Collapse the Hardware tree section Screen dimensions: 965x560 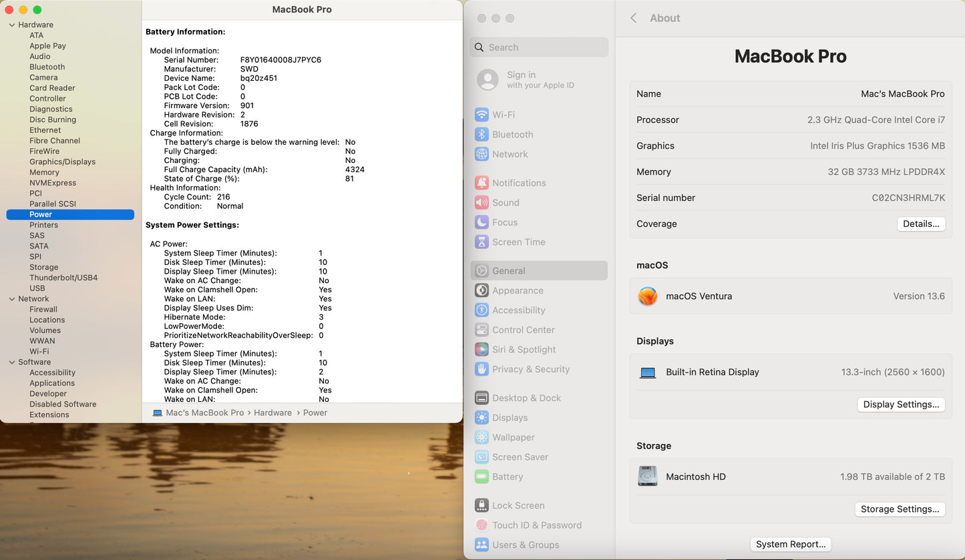[x=12, y=25]
